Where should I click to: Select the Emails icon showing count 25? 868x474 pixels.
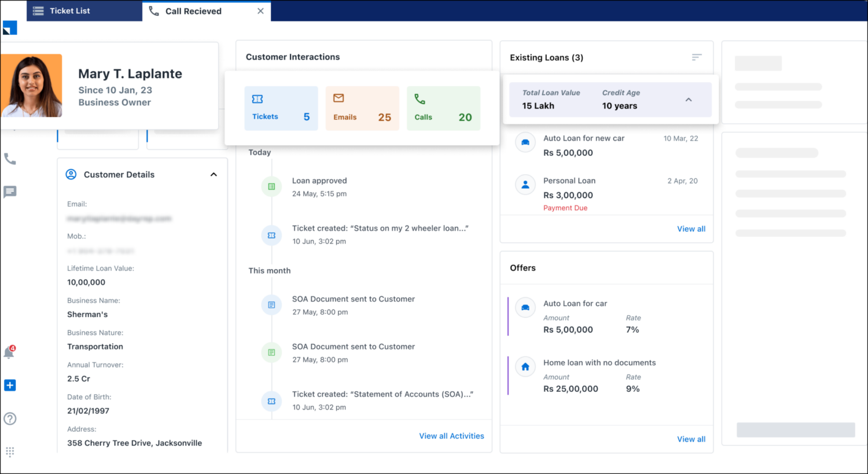tap(338, 99)
